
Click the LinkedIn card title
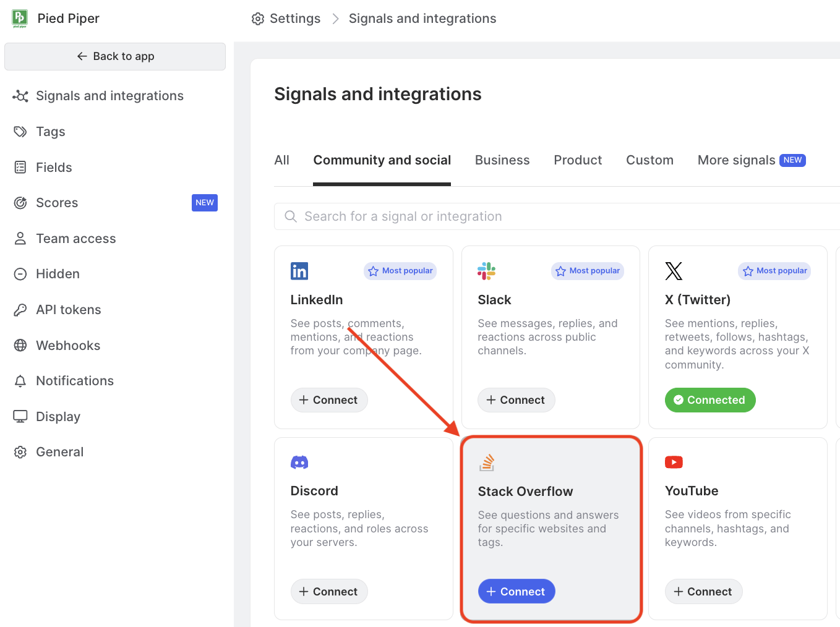click(x=317, y=300)
